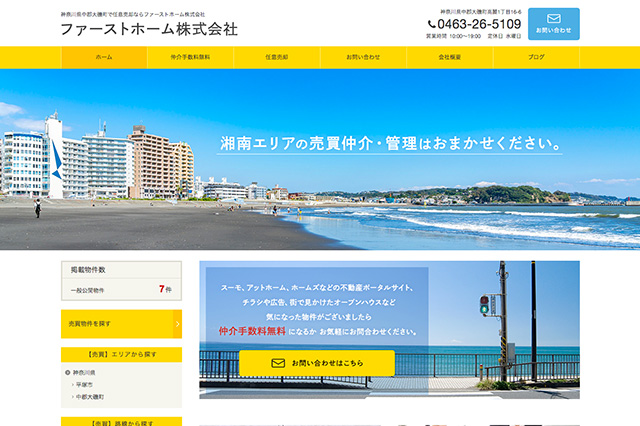640x426 pixels.
Task: Go to 仲介手数料無料 menu item
Action: coord(190,58)
